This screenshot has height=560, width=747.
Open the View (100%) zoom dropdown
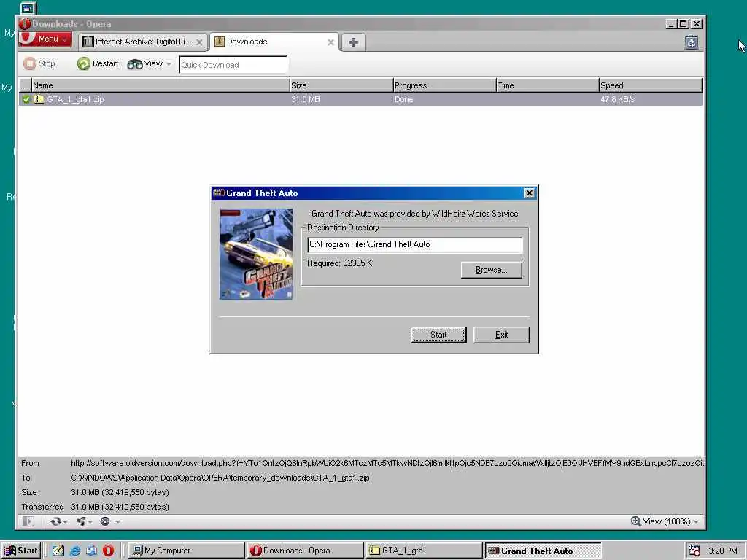665,521
